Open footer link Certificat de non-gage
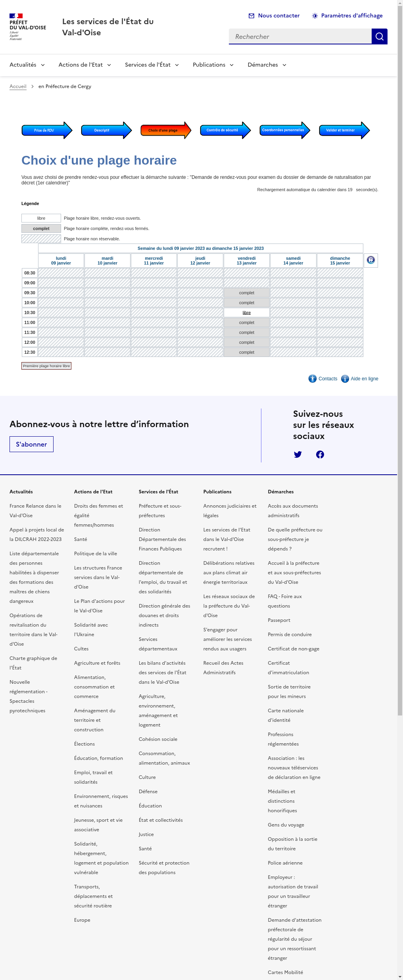The width and height of the screenshot is (403, 980). 294,649
